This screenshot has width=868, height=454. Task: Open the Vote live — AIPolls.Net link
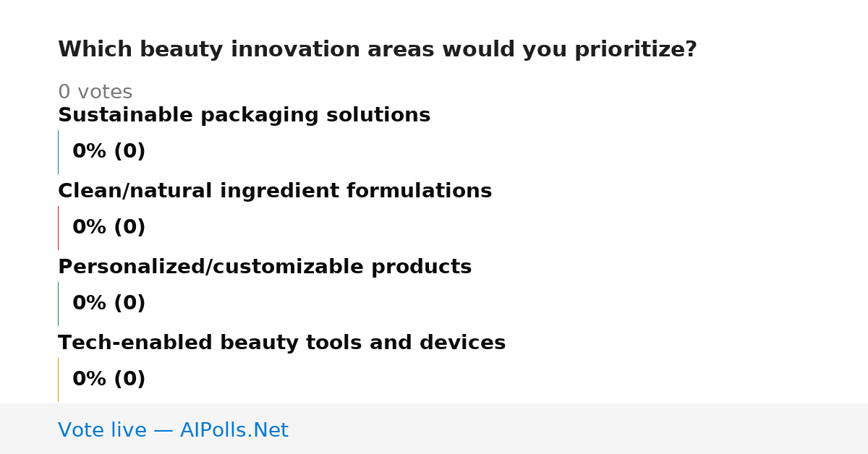[x=173, y=431]
